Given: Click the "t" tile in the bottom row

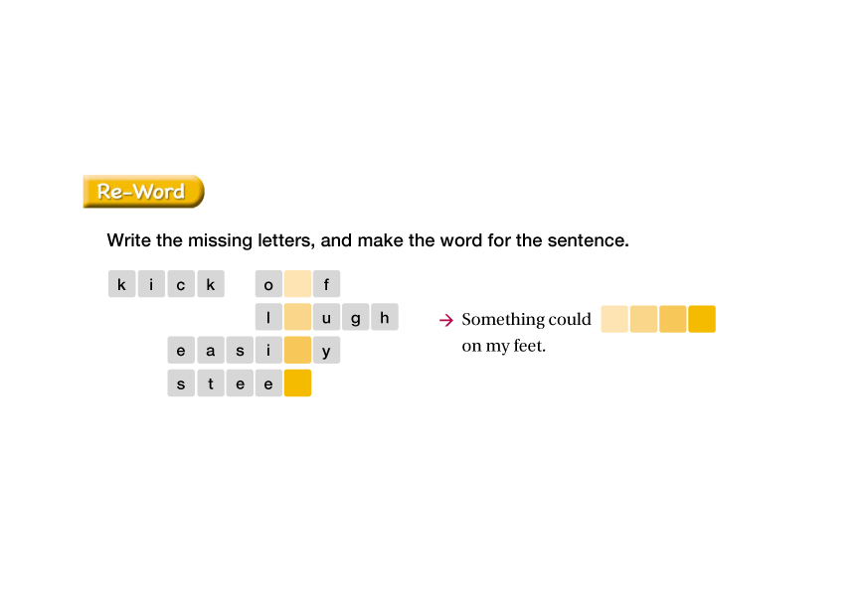Looking at the screenshot, I should tap(210, 382).
